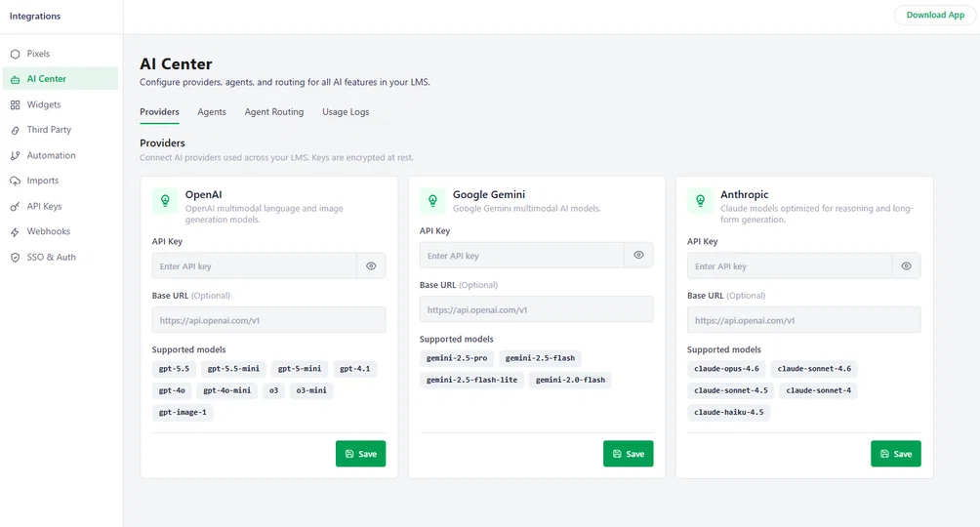Click the SSO & Auth shield icon

(15, 258)
